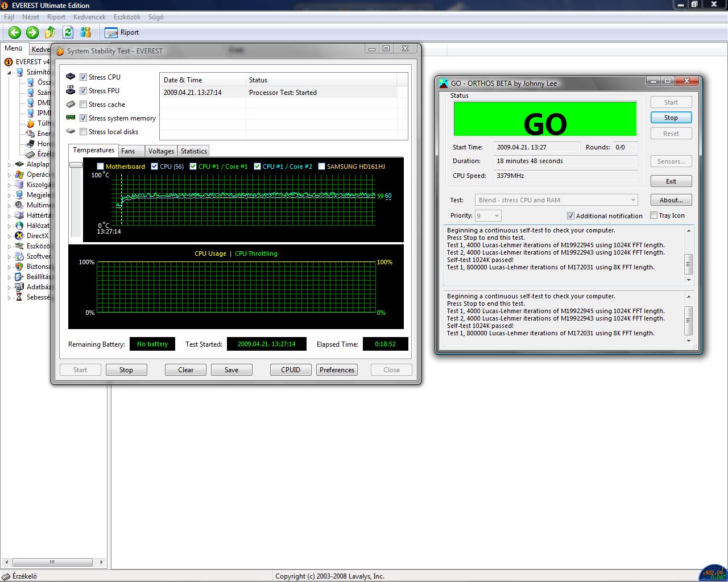Click the Stop button in ORTHOS
The width and height of the screenshot is (728, 582).
[671, 118]
